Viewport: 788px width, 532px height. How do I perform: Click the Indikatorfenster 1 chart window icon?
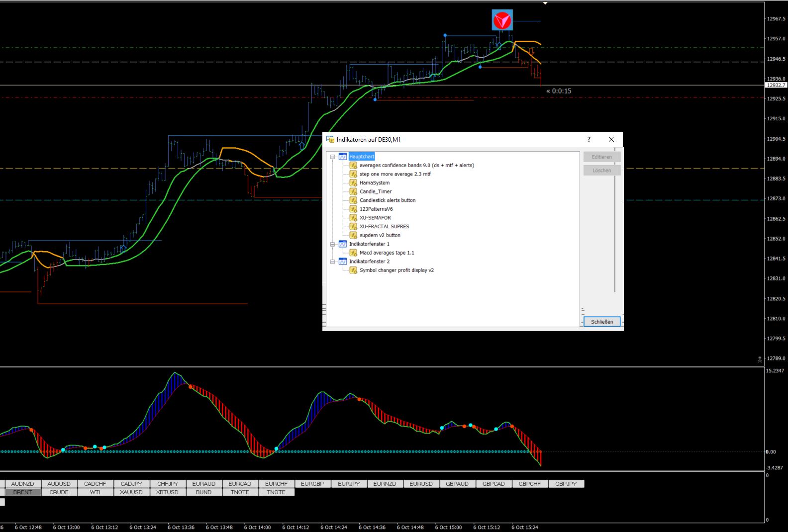tap(343, 244)
